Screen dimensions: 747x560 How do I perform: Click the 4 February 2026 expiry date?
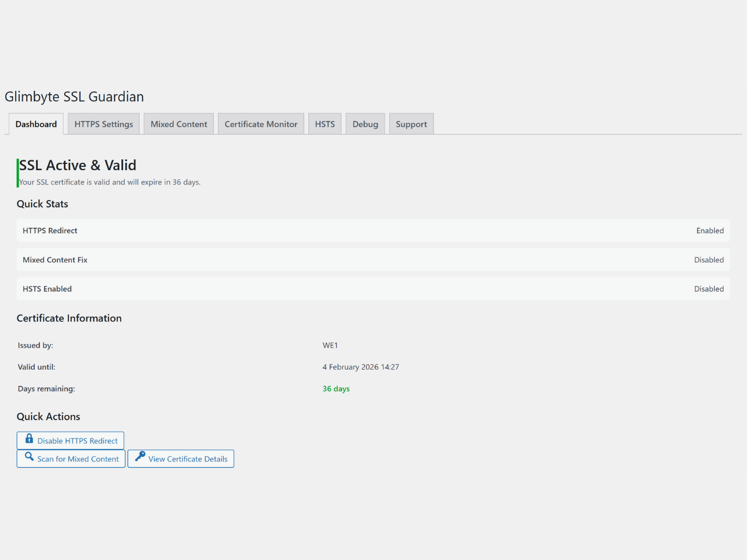tap(361, 367)
